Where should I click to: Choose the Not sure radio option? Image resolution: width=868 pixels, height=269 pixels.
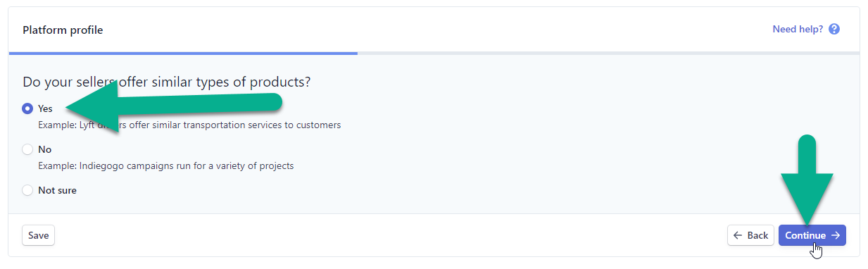(x=27, y=190)
